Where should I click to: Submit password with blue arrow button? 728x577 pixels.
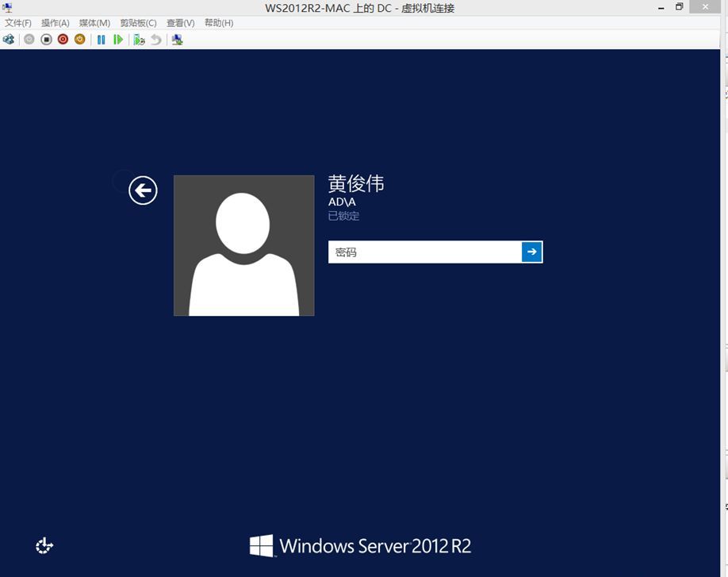pos(532,252)
